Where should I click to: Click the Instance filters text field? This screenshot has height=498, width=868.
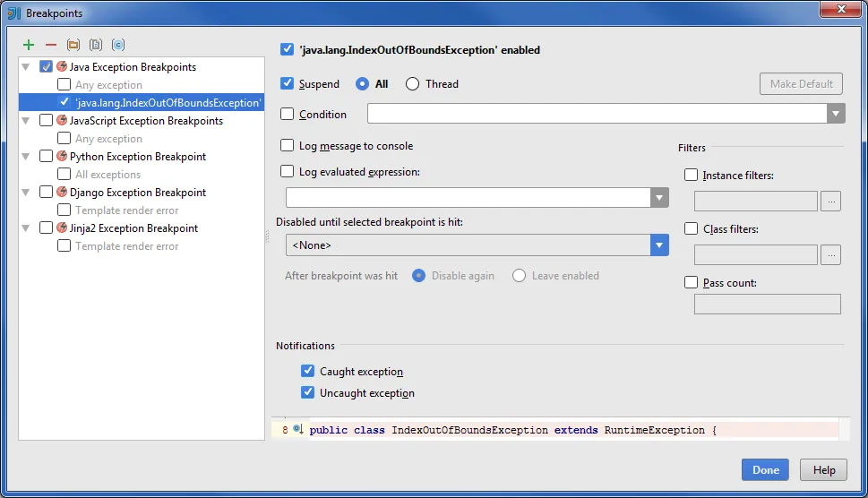pos(756,202)
